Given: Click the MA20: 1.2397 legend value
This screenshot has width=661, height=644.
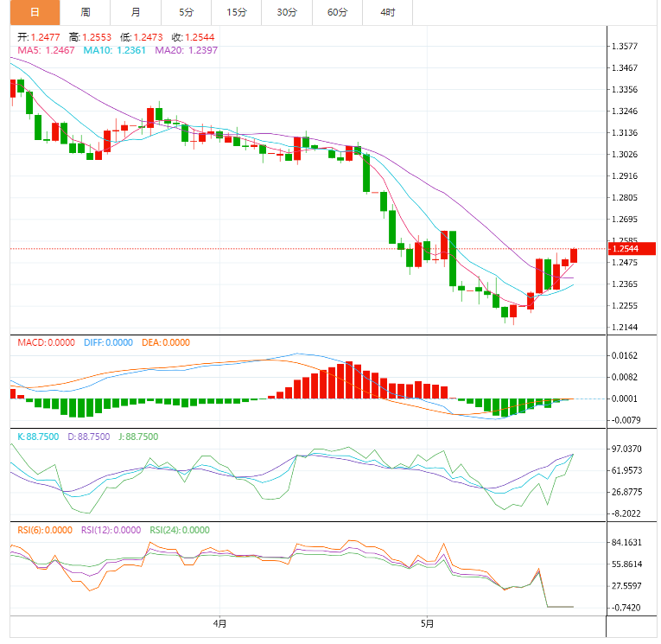Looking at the screenshot, I should tap(186, 50).
